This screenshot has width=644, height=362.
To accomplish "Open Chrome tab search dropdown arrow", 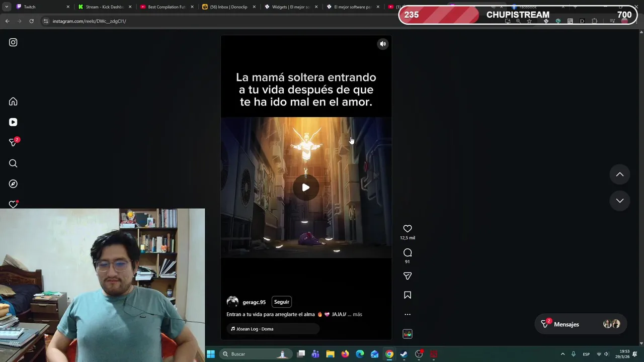I will tap(7, 7).
